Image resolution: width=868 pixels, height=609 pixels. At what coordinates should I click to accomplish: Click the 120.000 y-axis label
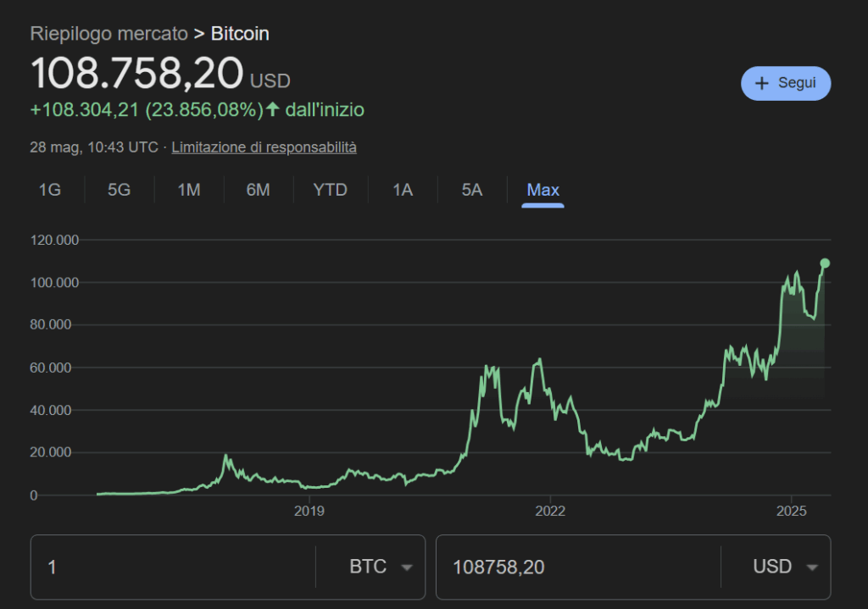pos(54,240)
